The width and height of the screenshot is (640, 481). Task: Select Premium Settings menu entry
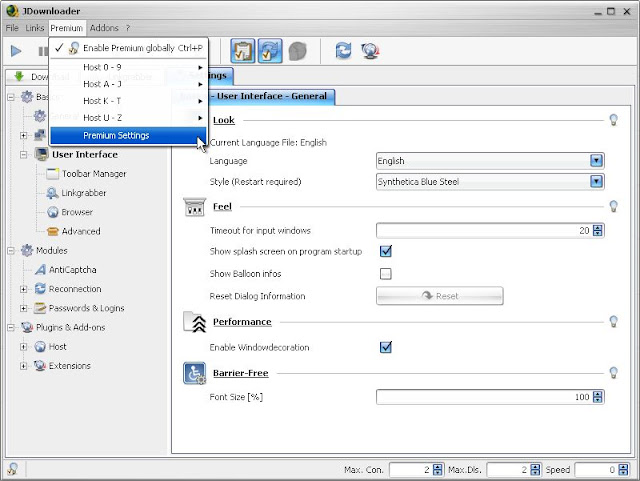(x=129, y=135)
